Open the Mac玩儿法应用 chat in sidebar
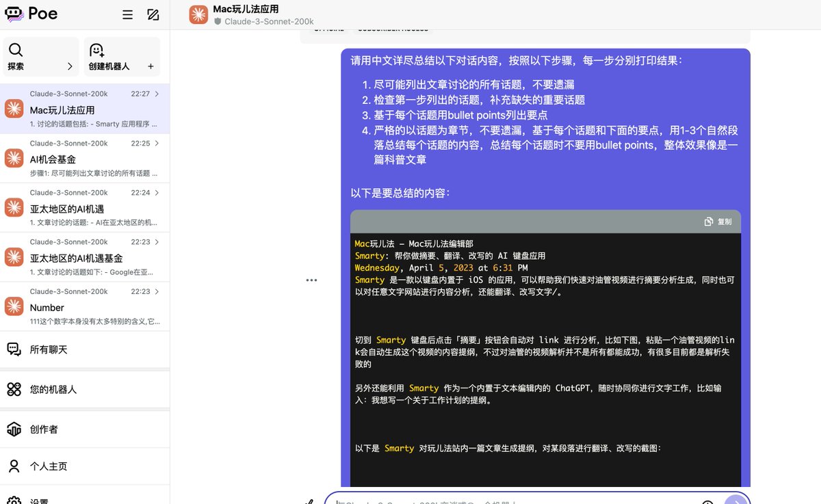Screen dimensions: 821x504 pyautogui.click(x=85, y=109)
